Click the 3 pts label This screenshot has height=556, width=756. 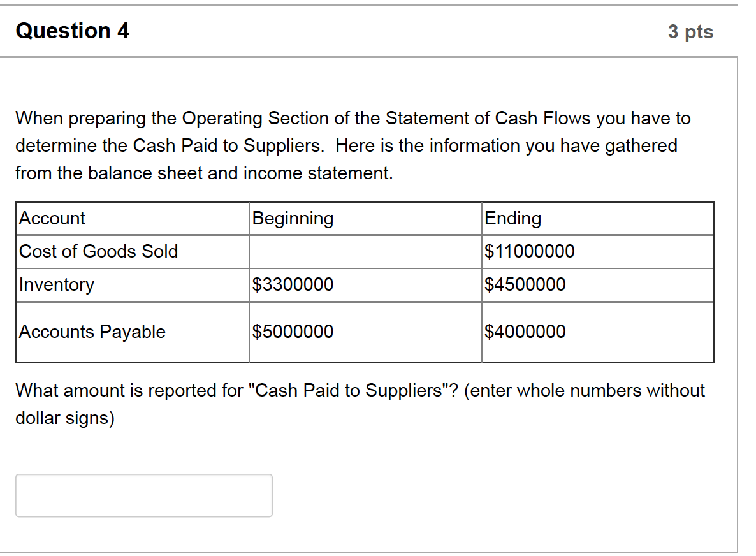tap(690, 32)
